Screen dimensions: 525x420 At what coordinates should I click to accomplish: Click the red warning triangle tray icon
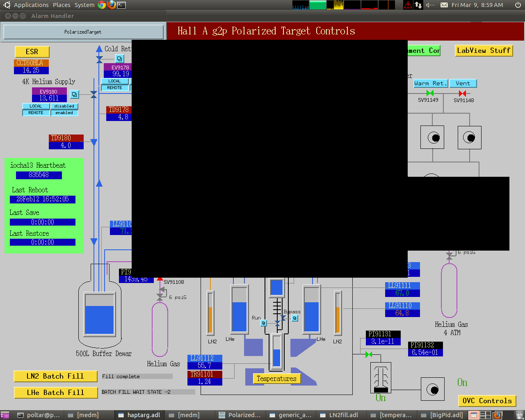coord(408,5)
